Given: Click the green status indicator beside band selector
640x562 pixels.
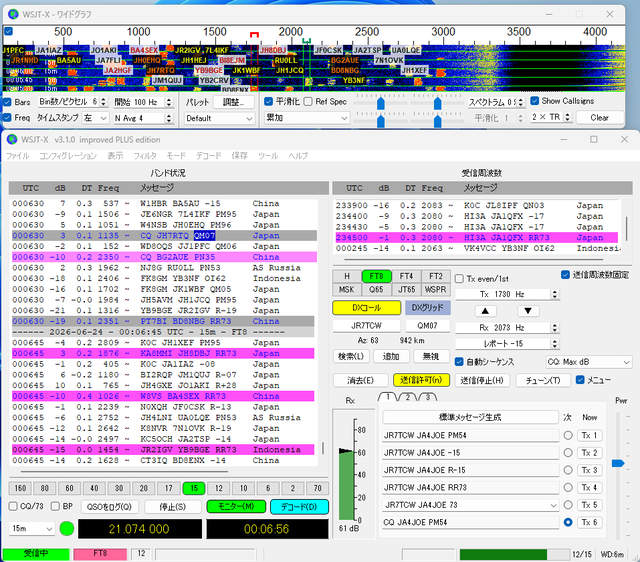Looking at the screenshot, I should 67,529.
